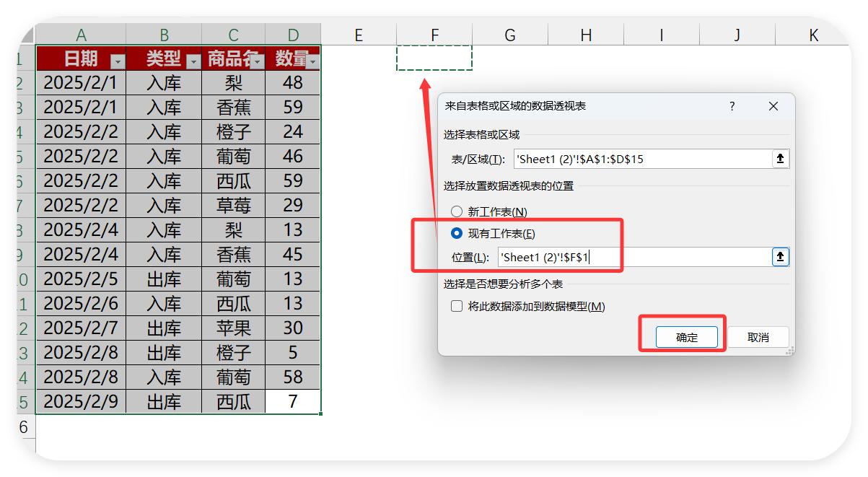Enable 将此数据添加到数据模型 checkbox
868x477 pixels.
click(x=456, y=306)
